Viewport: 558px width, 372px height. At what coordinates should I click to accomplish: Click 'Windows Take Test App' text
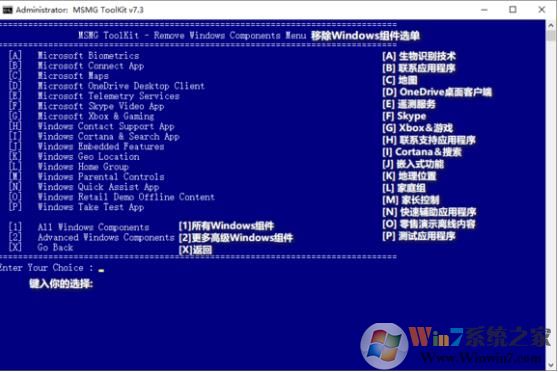click(x=91, y=207)
